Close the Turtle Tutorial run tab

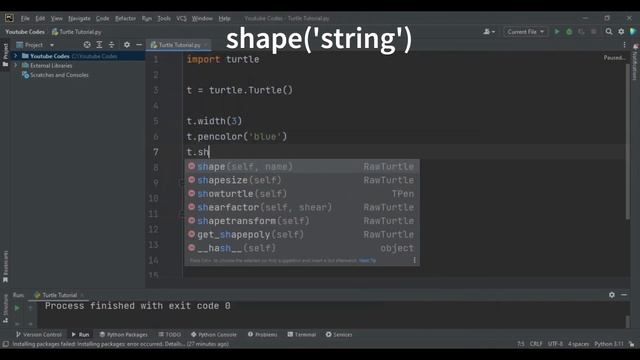82,295
